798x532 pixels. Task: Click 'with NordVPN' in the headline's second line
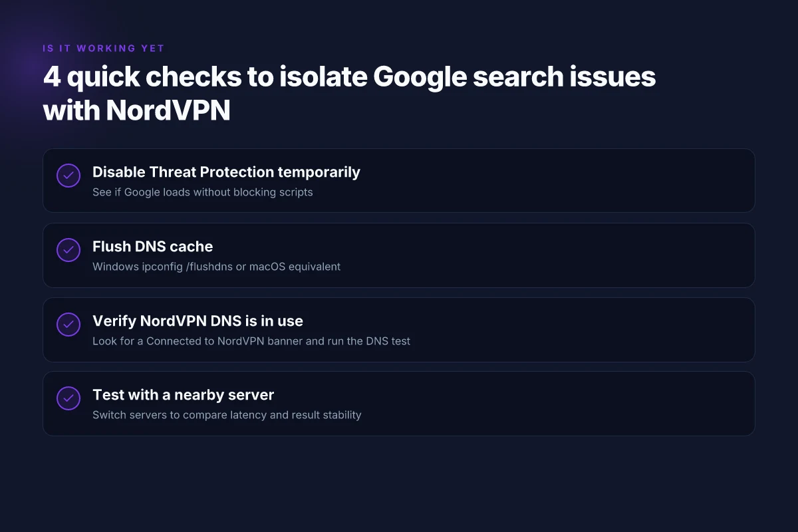136,110
